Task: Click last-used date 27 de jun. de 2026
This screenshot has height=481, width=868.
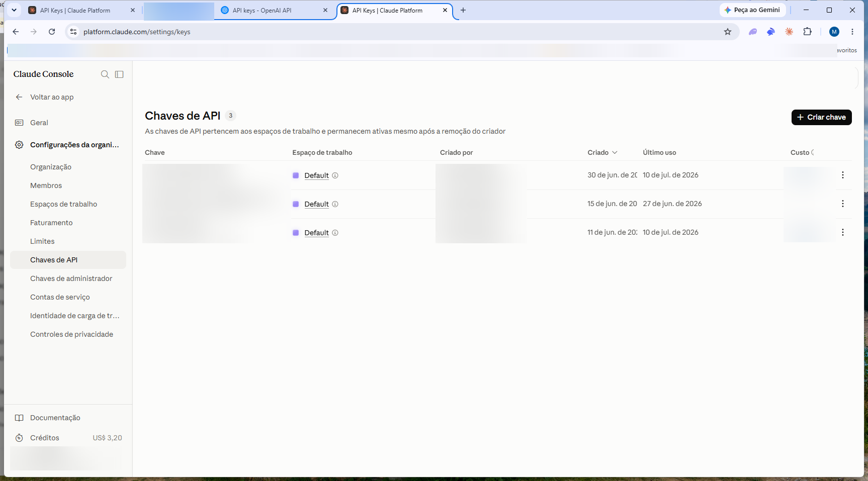Action: click(x=672, y=204)
